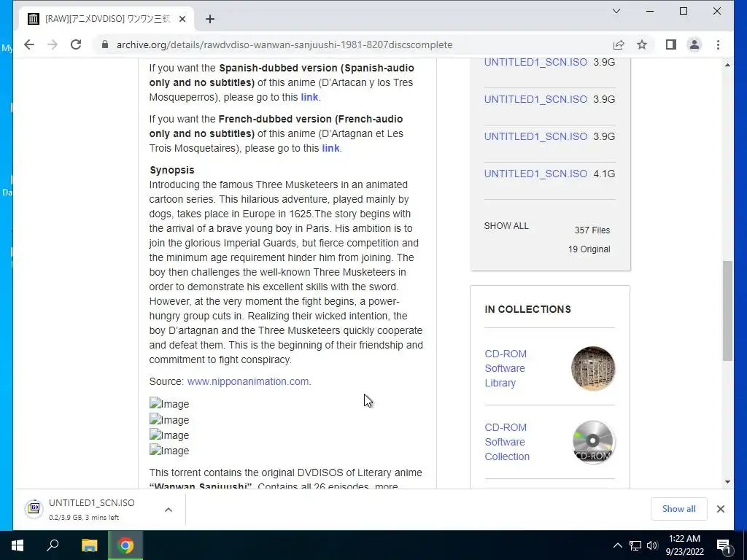Click the scrollbar up arrow
The width and height of the screenshot is (747, 560).
tap(727, 65)
